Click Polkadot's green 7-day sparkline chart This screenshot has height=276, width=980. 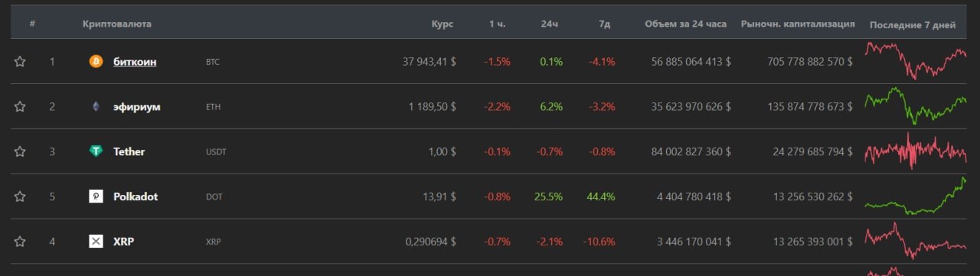click(916, 196)
